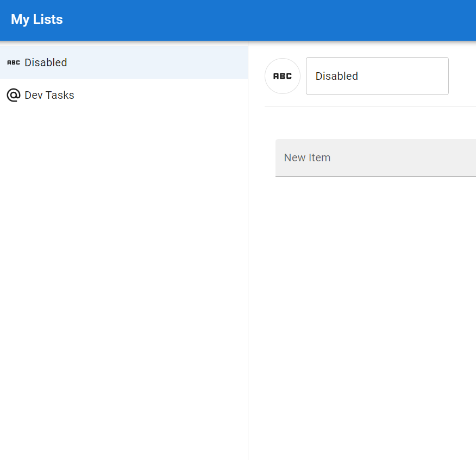Open the circular ABC icon picker button

point(283,76)
